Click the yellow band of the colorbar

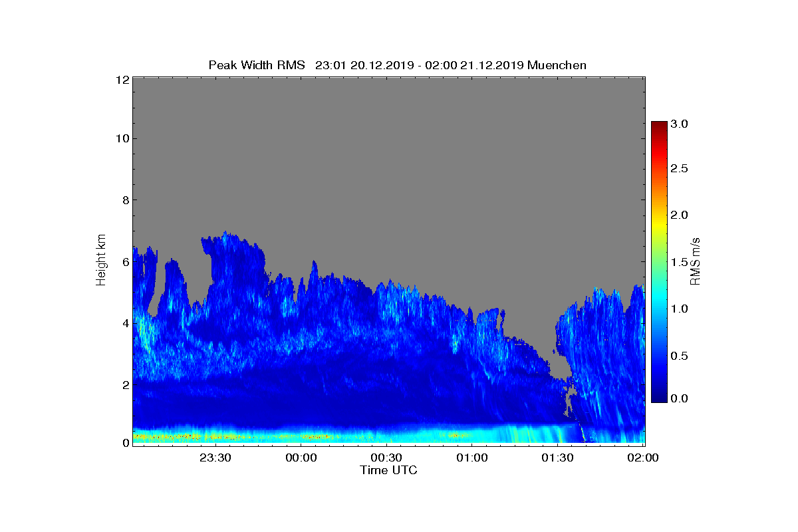[x=659, y=219]
